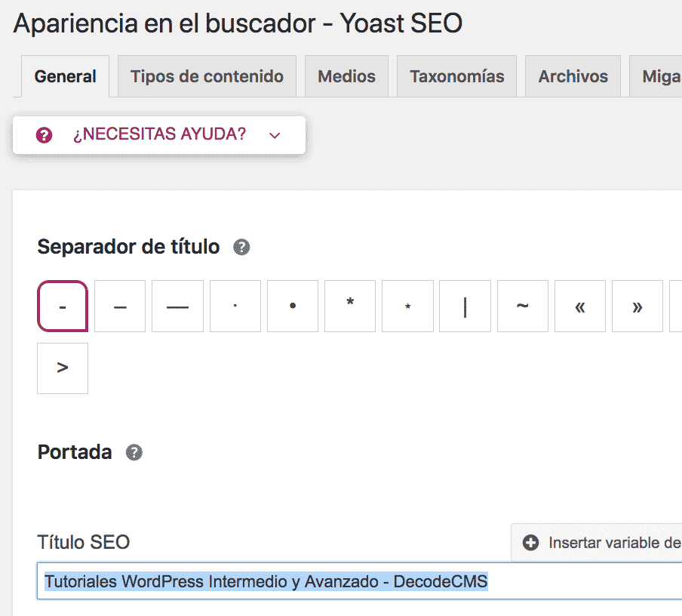Switch to the Taxonomías tab
Screen dimensions: 682x616
pyautogui.click(x=456, y=76)
